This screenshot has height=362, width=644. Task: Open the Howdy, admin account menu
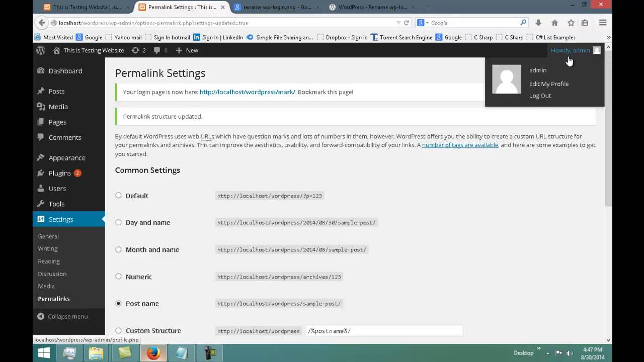(x=575, y=50)
